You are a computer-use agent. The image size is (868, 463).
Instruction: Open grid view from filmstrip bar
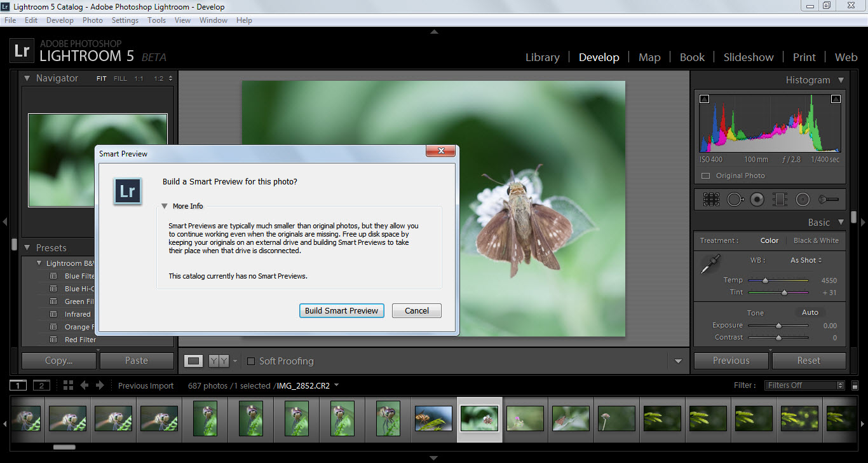click(x=68, y=385)
